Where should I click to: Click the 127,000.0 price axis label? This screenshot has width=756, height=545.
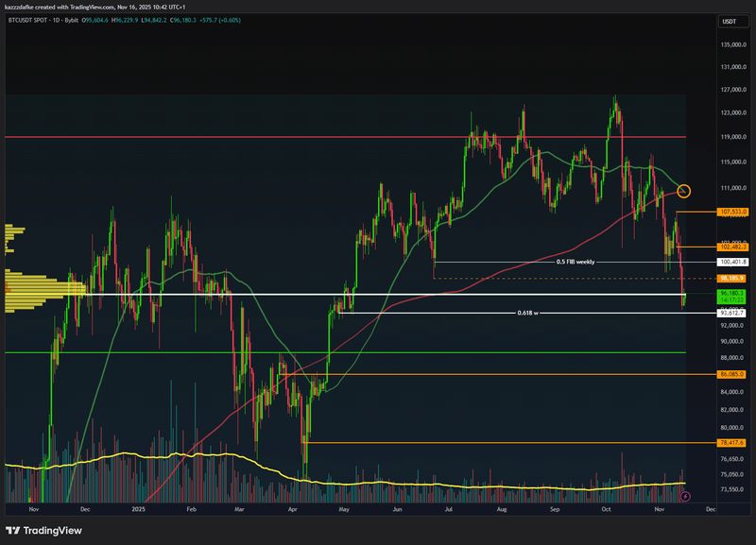point(733,90)
